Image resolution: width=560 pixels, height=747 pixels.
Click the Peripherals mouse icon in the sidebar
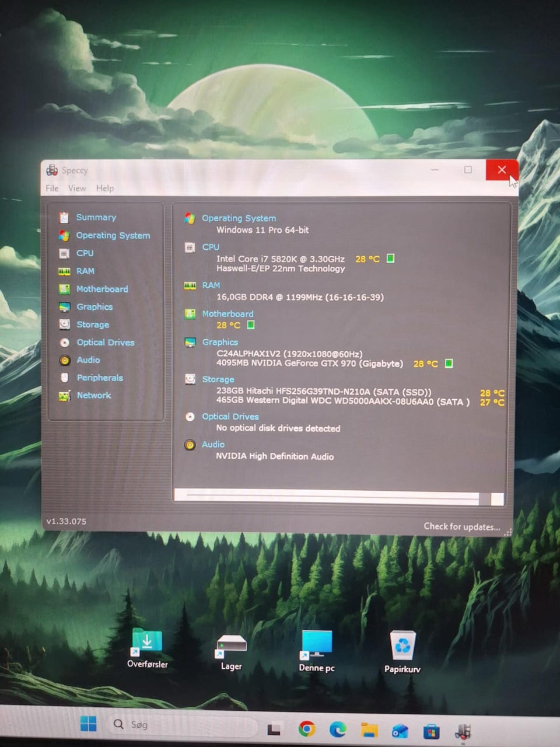click(65, 378)
